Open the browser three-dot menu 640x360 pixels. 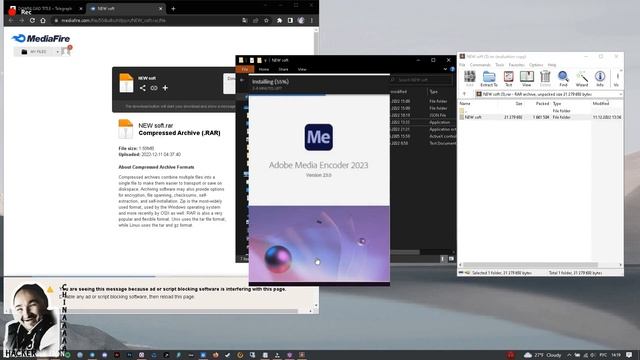[311, 20]
